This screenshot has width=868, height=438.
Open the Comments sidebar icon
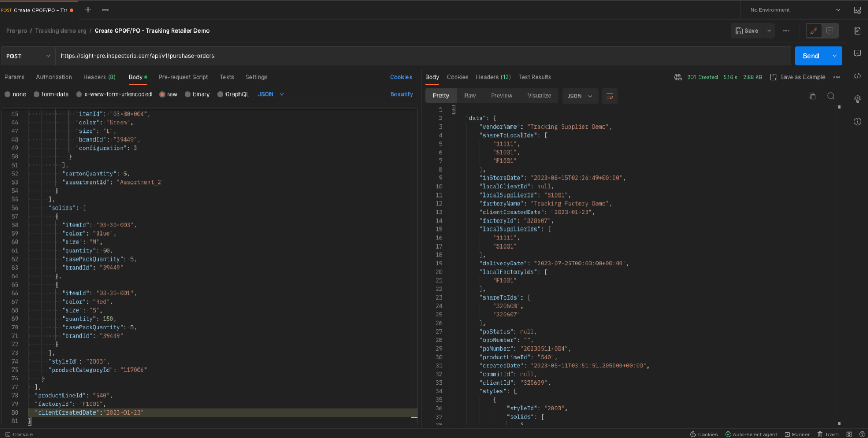(858, 53)
